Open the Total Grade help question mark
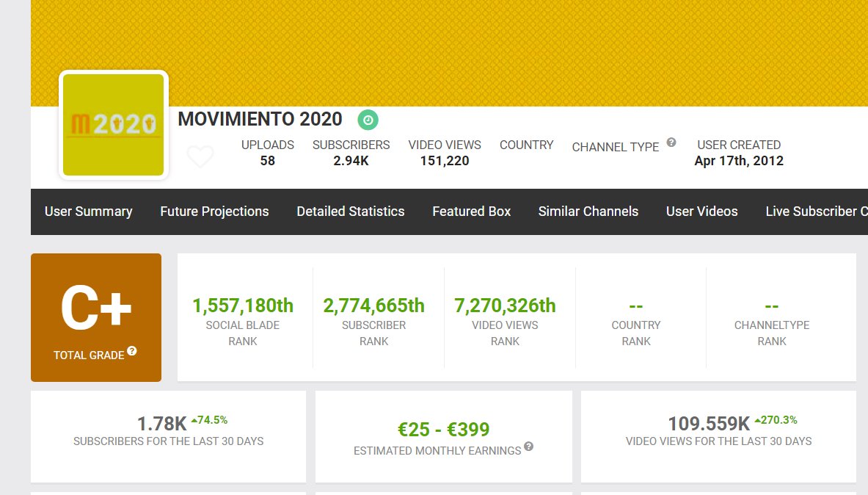This screenshot has width=868, height=495. tap(132, 351)
